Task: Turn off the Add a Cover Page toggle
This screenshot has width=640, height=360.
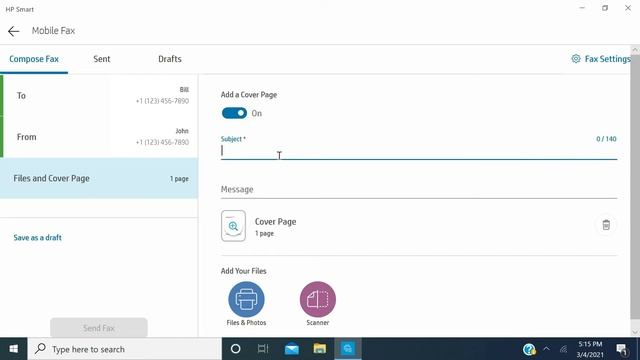Action: (x=234, y=113)
